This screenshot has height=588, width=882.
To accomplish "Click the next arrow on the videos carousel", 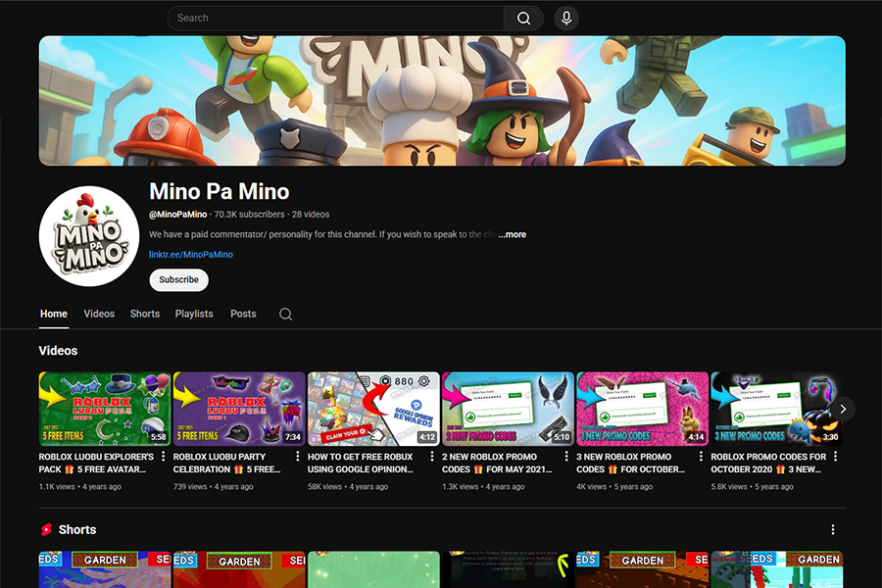I will [842, 408].
